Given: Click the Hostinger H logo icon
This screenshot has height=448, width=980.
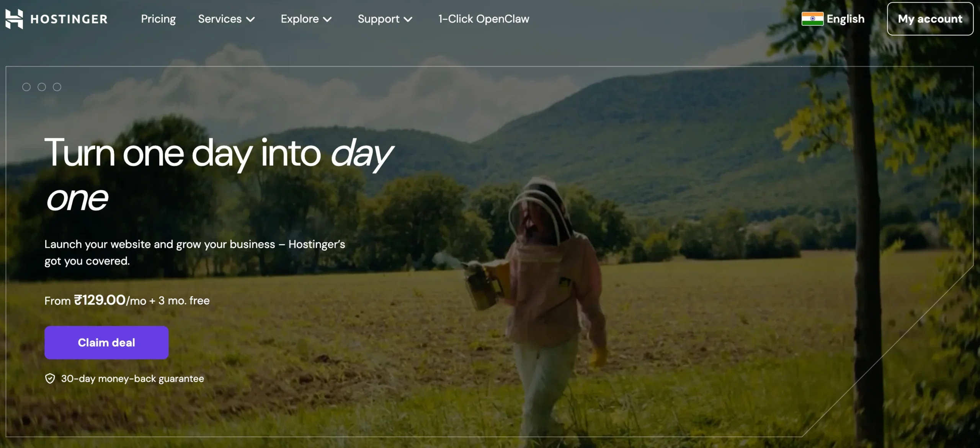Looking at the screenshot, I should coord(14,19).
